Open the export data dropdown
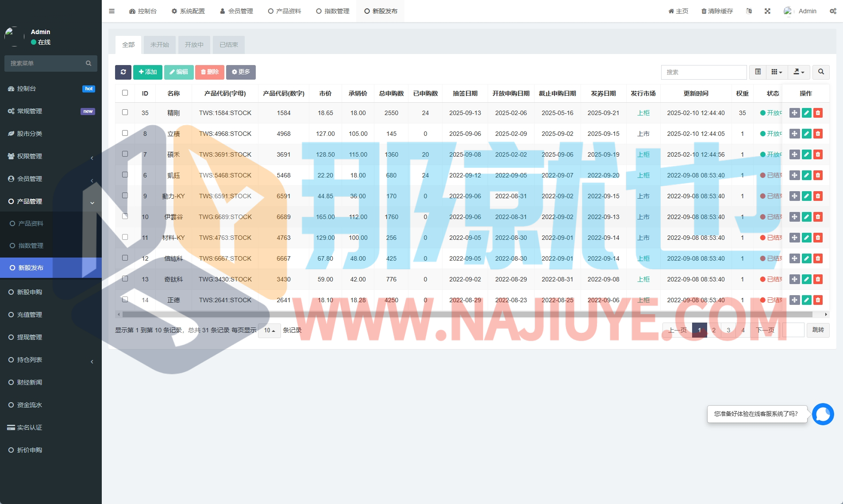The height and width of the screenshot is (504, 843). coord(799,72)
